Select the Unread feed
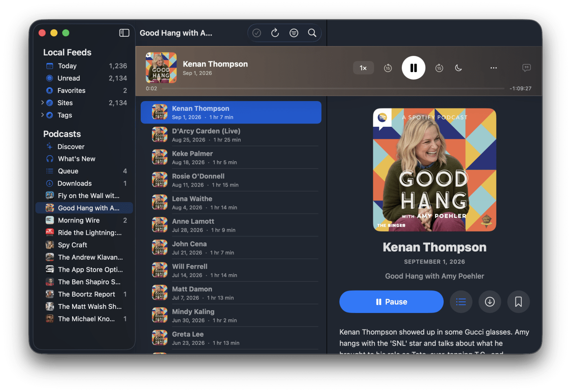Image resolution: width=571 pixels, height=392 pixels. coord(84,78)
